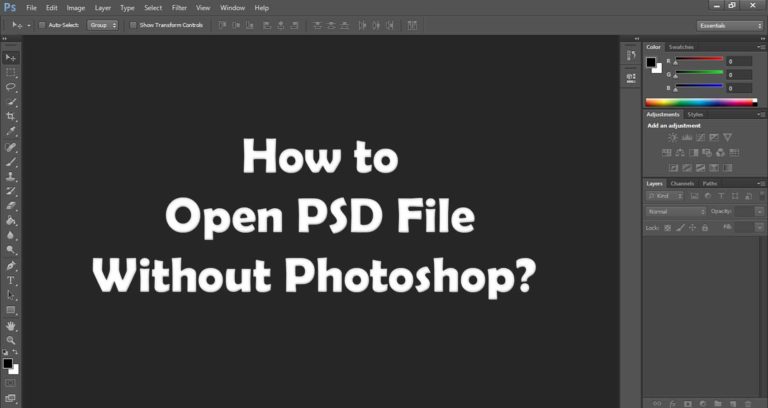The width and height of the screenshot is (768, 408).
Task: Toggle shape layer filter in Layers panel
Action: tap(735, 196)
